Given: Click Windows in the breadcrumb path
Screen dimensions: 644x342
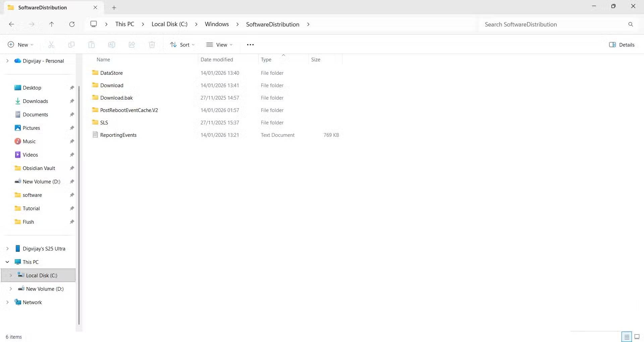Looking at the screenshot, I should click(217, 24).
